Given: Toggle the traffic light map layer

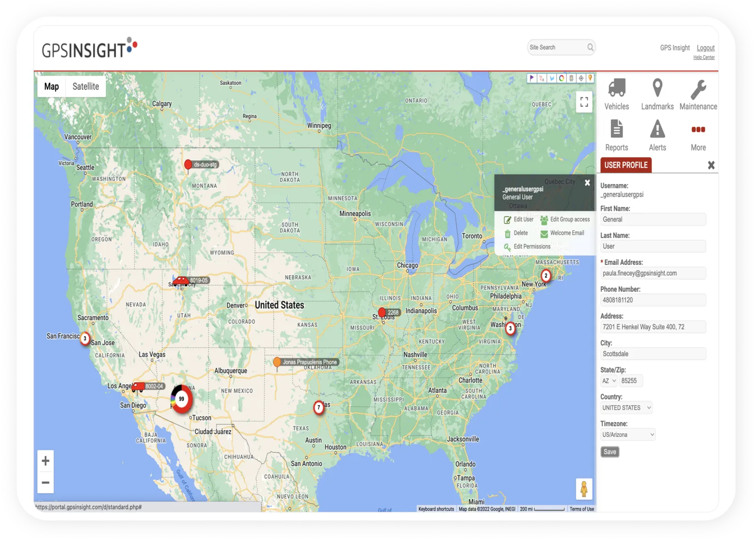Looking at the screenshot, I should tap(571, 78).
